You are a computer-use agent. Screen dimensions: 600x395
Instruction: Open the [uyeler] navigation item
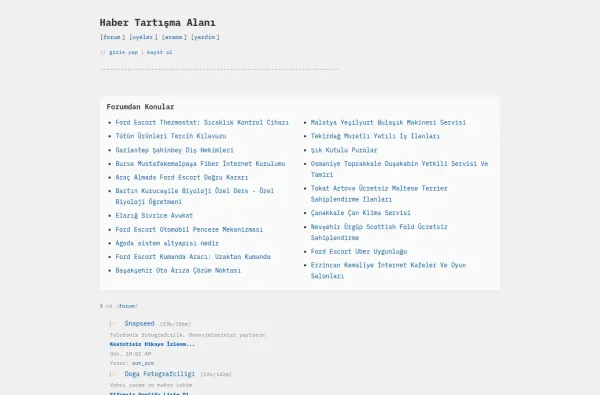tap(143, 37)
